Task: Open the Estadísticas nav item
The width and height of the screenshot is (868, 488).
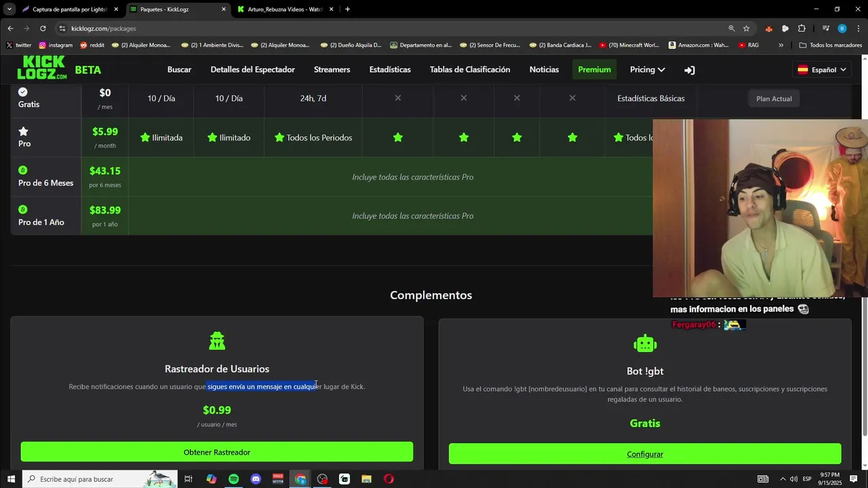Action: [x=390, y=70]
